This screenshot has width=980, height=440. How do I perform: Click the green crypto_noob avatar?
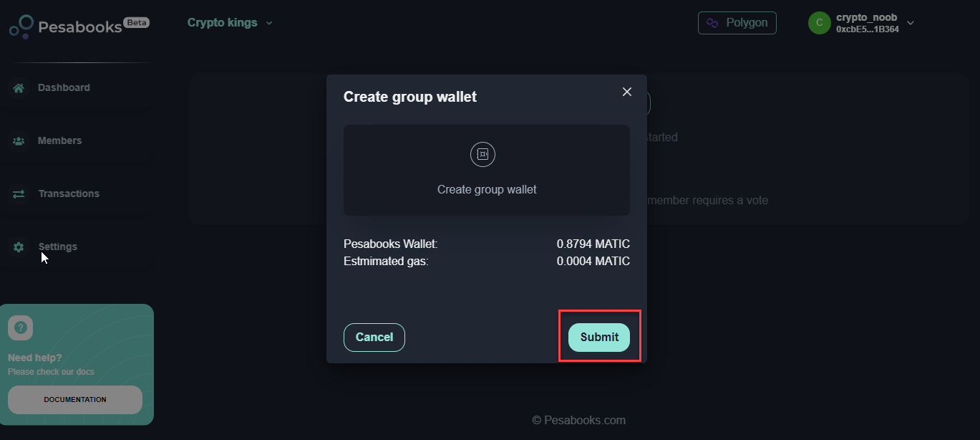coord(819,23)
